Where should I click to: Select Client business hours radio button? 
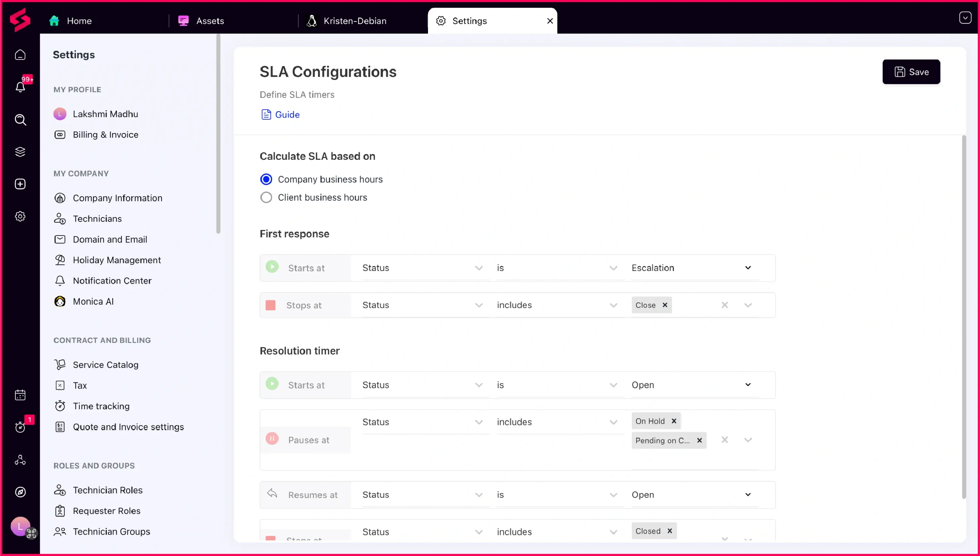click(x=266, y=197)
